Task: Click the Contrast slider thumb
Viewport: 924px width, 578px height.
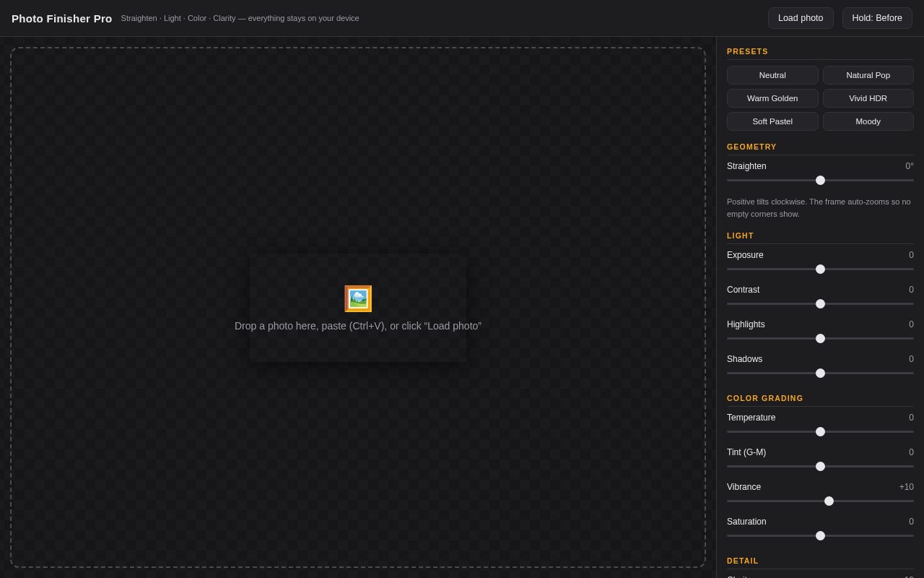Action: click(820, 303)
